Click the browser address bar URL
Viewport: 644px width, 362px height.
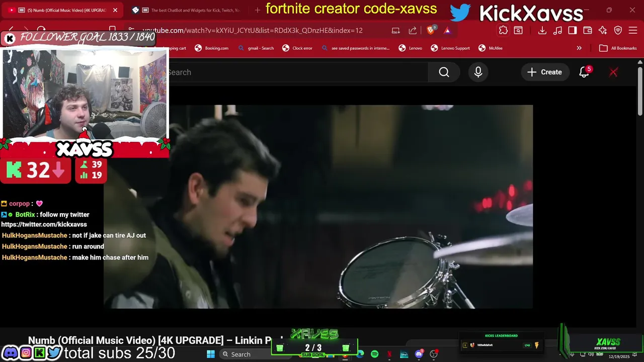pos(252,30)
